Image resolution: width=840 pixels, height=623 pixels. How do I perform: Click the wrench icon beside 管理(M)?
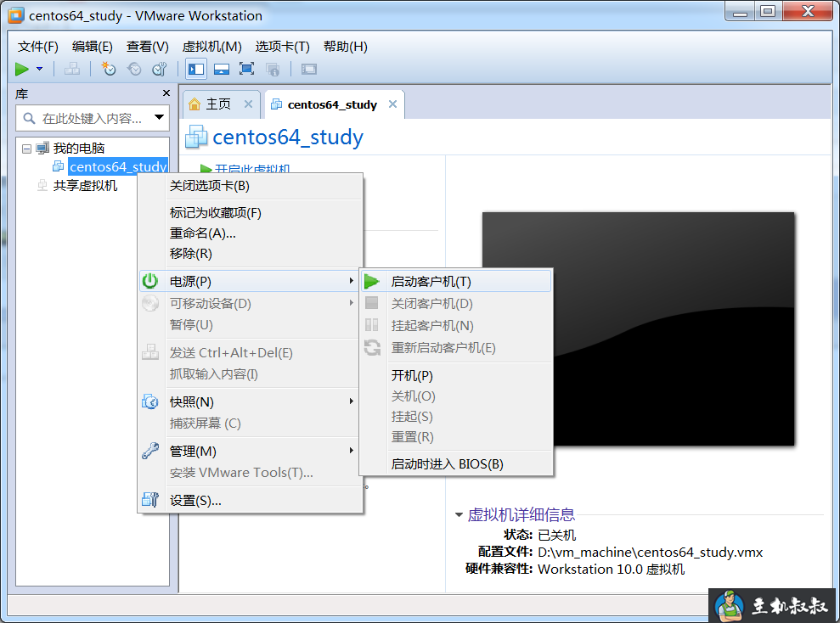(150, 451)
